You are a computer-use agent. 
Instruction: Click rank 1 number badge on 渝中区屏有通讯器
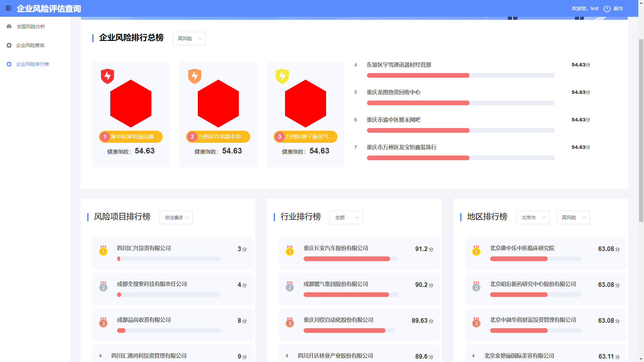click(x=105, y=137)
